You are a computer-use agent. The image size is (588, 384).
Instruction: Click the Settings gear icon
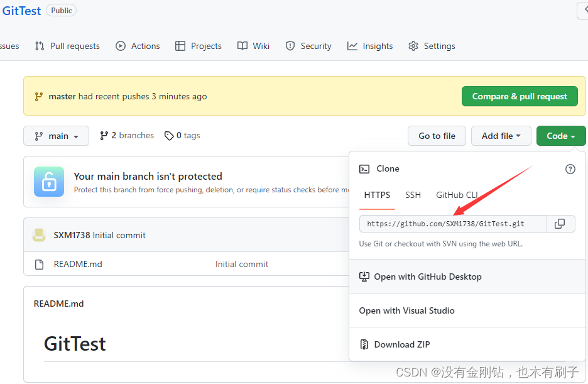pyautogui.click(x=413, y=46)
